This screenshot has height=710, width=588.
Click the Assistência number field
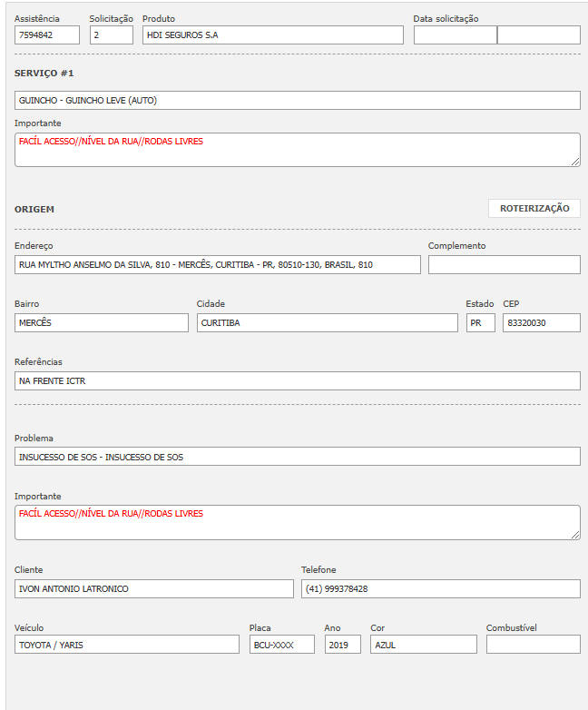[47, 35]
